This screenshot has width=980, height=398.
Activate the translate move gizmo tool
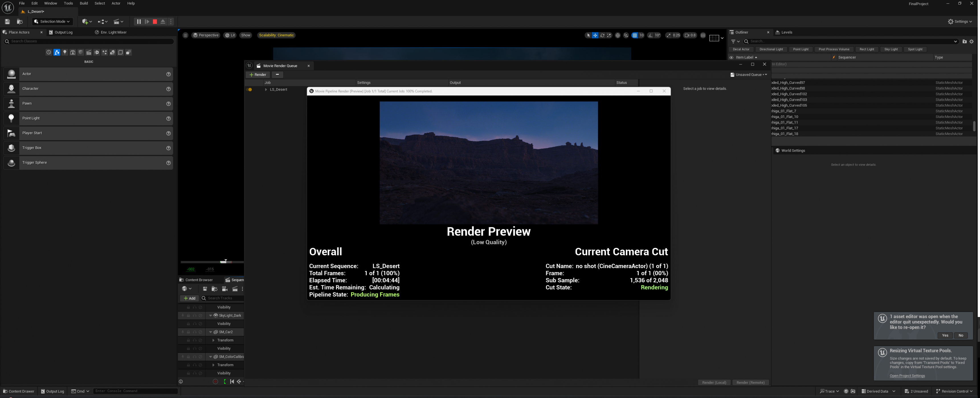click(595, 35)
